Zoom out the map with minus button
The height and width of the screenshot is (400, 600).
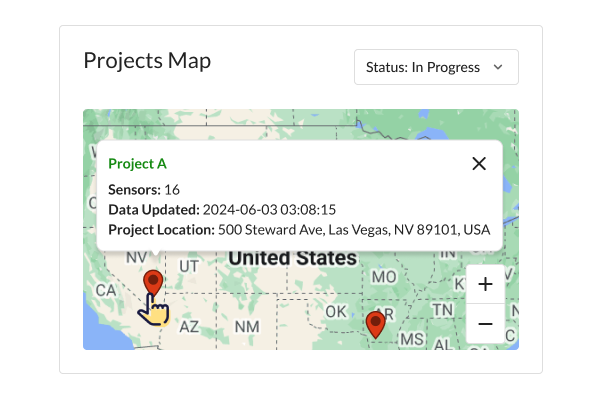(485, 324)
